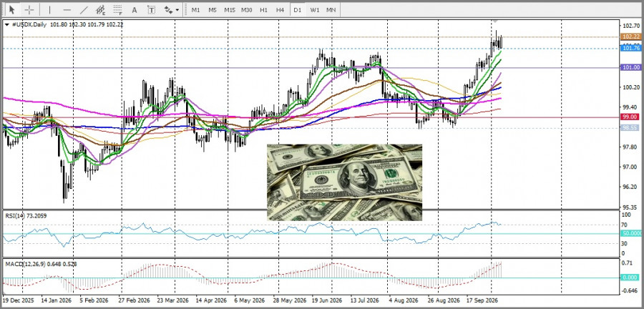Click the RSI 50.0000 level label
The height and width of the screenshot is (309, 644).
click(x=631, y=233)
